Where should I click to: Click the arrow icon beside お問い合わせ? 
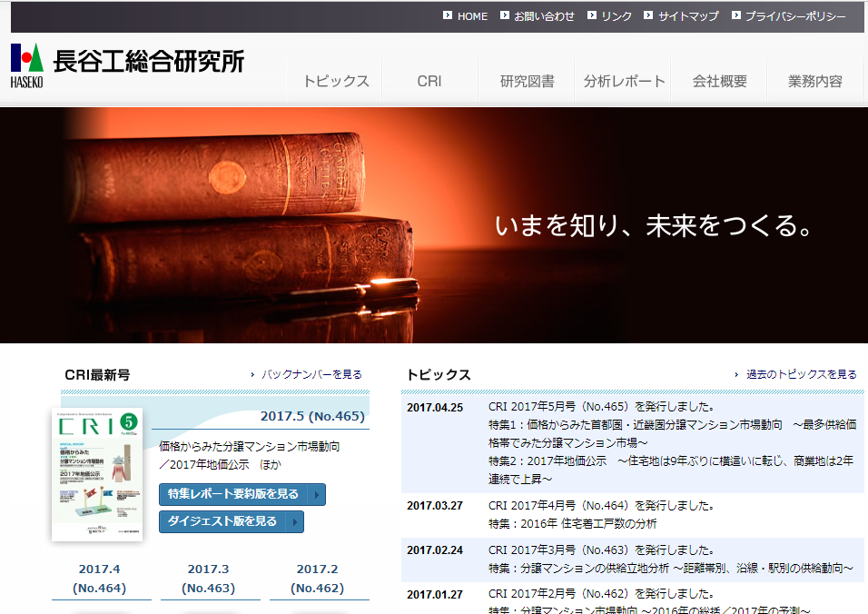click(x=505, y=15)
